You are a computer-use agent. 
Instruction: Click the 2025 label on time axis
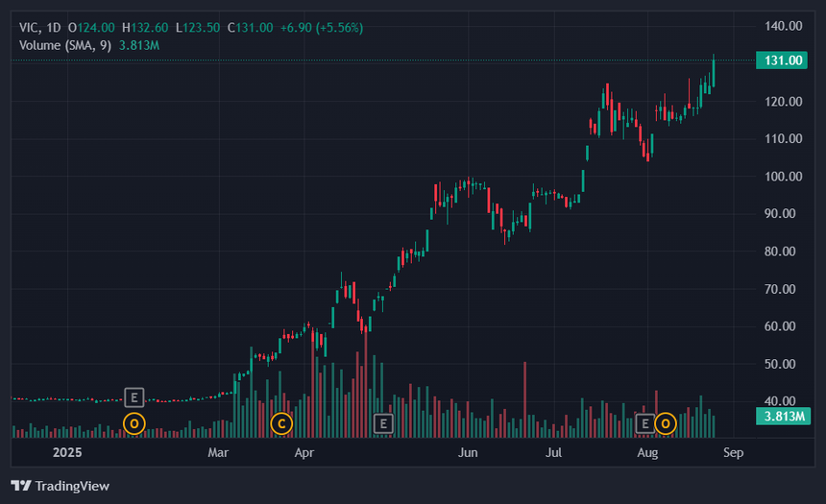pos(67,452)
